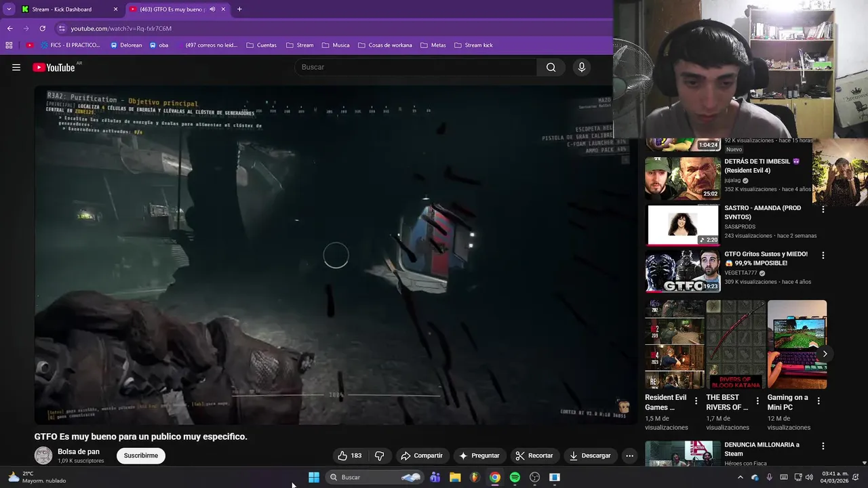Image resolution: width=868 pixels, height=488 pixels.
Task: Open the DETRÁS DE TI IMBESIL video thumbnail
Action: click(682, 178)
